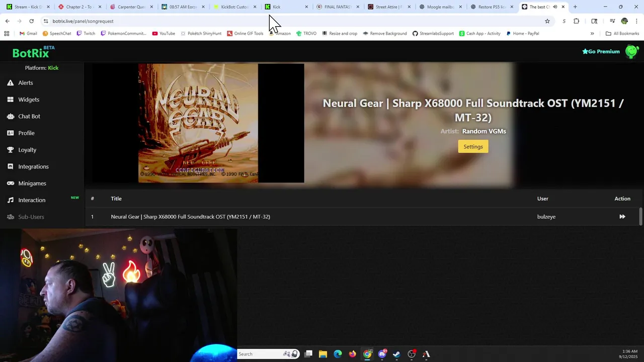Open Chrome media controls icon
Viewport: 644px width, 362px height.
coord(612,21)
